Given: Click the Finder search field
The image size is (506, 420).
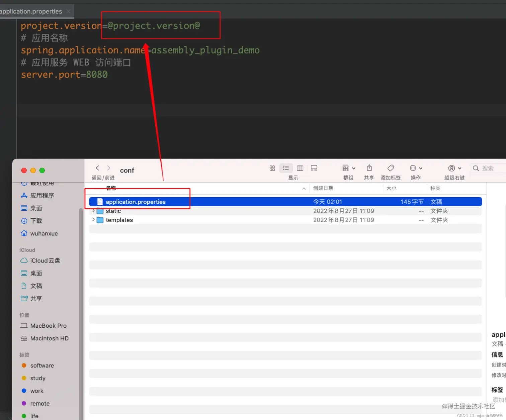Looking at the screenshot, I should pos(489,168).
